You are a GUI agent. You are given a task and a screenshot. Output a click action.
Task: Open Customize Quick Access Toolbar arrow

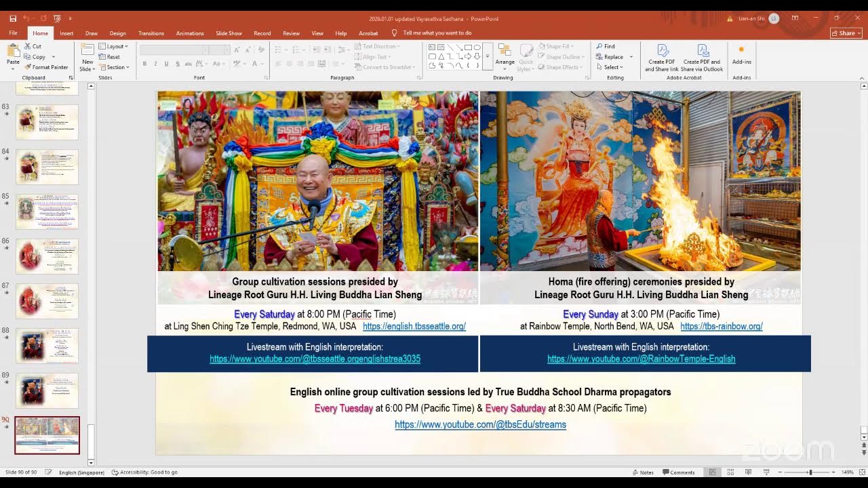[x=70, y=18]
